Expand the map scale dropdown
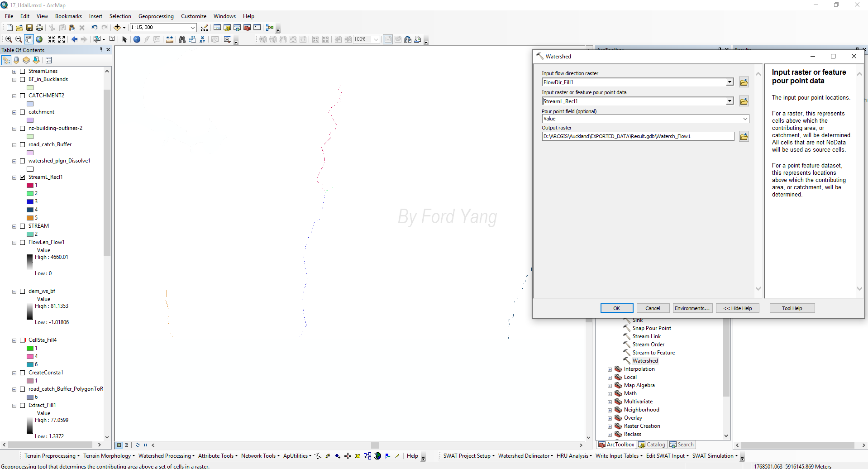This screenshot has width=868, height=469. (x=192, y=28)
